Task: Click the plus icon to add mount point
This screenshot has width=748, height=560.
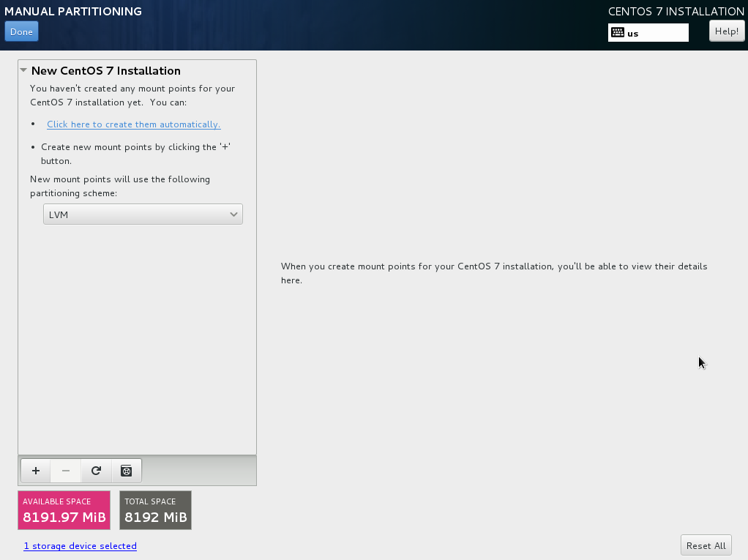Action: [36, 471]
